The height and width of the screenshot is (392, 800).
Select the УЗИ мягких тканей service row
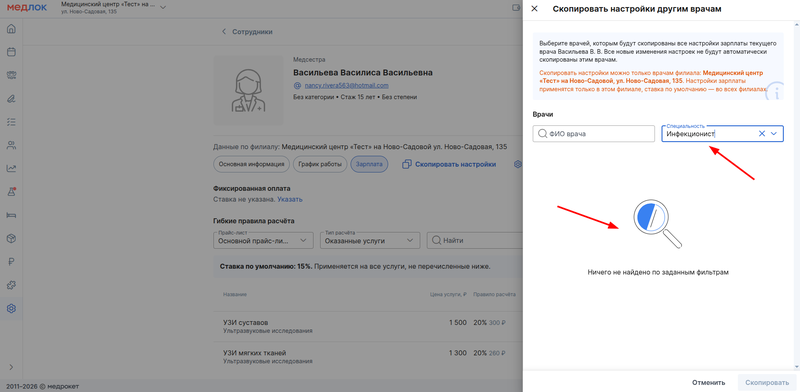pyautogui.click(x=368, y=357)
